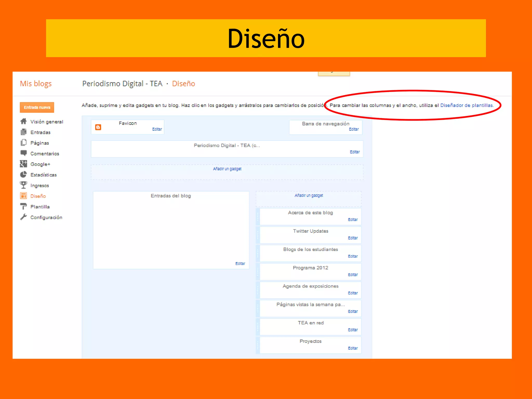The image size is (532, 399).
Task: Edit the Programa 2012 gadget
Action: [353, 275]
